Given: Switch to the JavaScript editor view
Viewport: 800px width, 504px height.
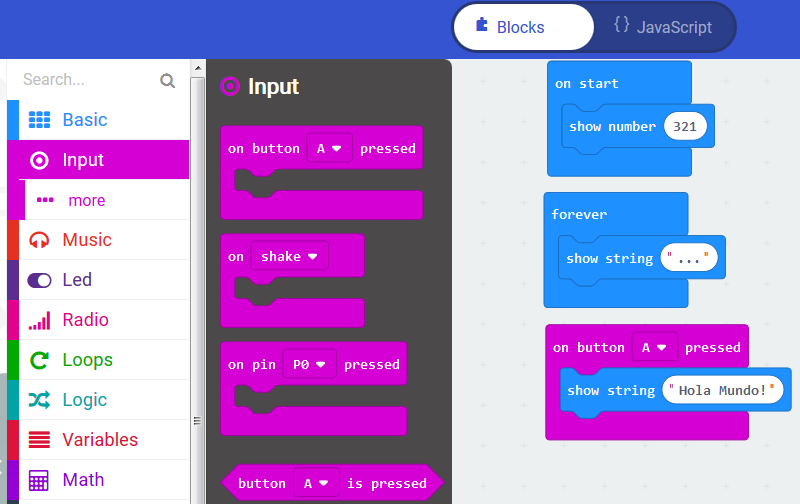Looking at the screenshot, I should [x=663, y=27].
